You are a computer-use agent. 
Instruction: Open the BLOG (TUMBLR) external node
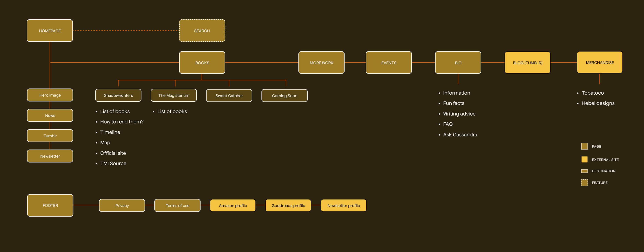527,63
